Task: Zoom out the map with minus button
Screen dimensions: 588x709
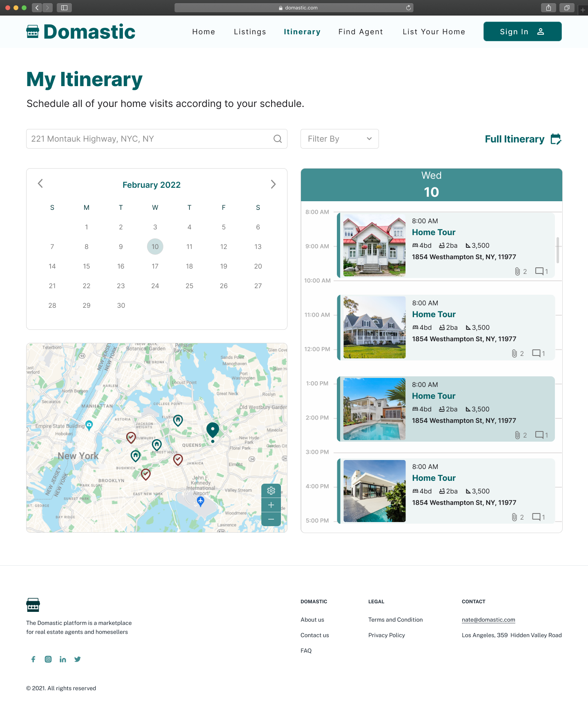Action: (271, 519)
